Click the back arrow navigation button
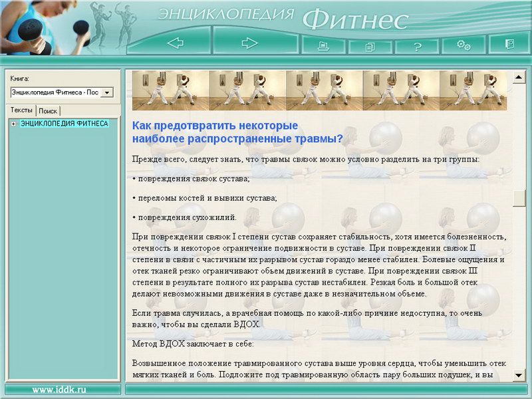The width and height of the screenshot is (532, 399). coord(174,43)
